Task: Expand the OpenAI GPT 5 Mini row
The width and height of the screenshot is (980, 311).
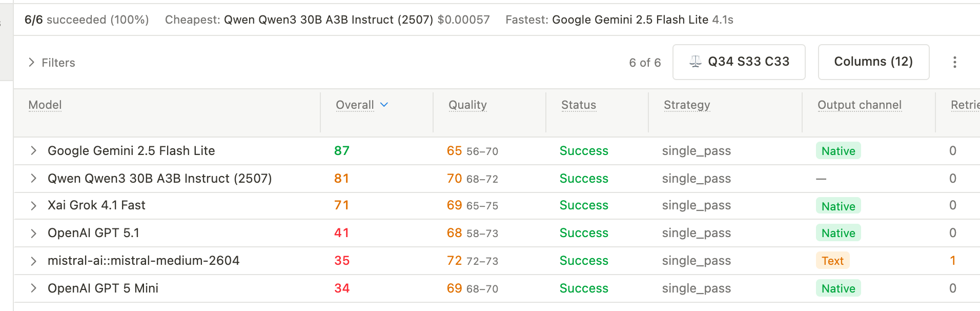Action: pyautogui.click(x=33, y=288)
